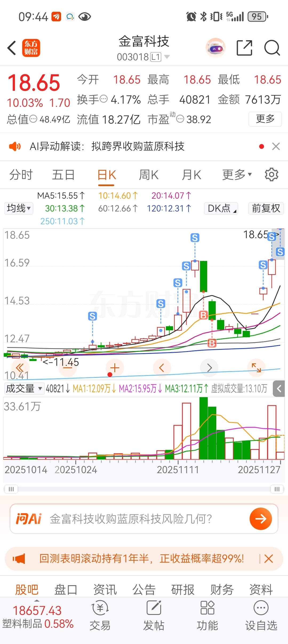Tap the lower B buy marker
This screenshot has height=644, width=288.
coord(212,343)
